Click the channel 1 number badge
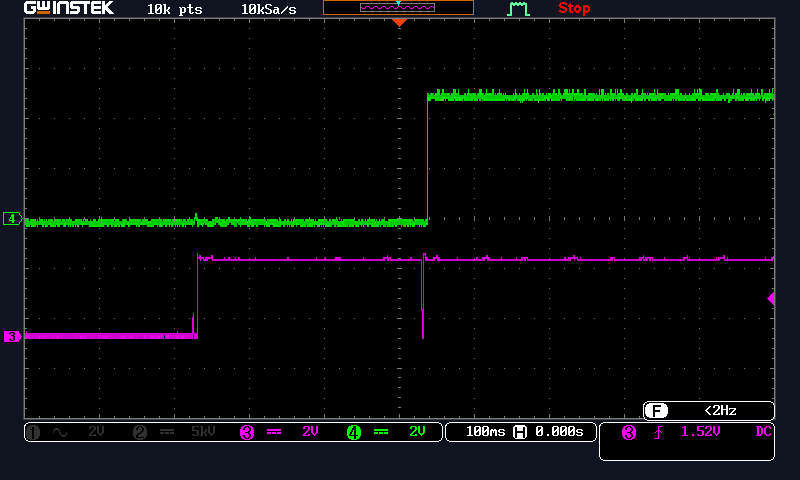Image resolution: width=800 pixels, height=480 pixels. [33, 433]
